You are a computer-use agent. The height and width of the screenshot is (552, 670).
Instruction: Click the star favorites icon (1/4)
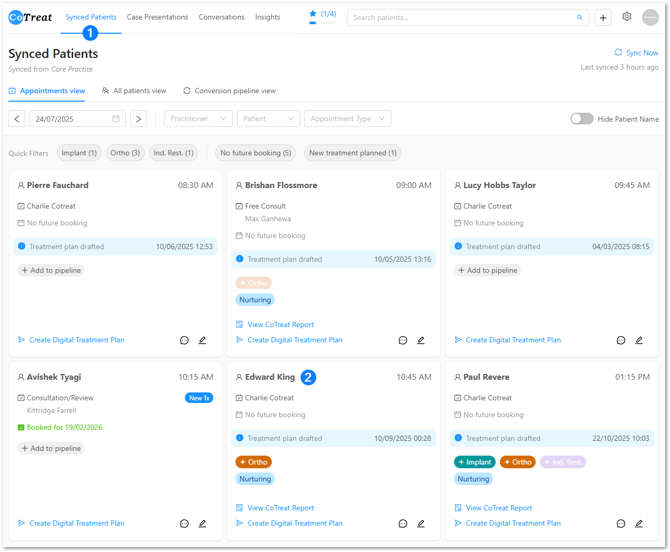[313, 15]
